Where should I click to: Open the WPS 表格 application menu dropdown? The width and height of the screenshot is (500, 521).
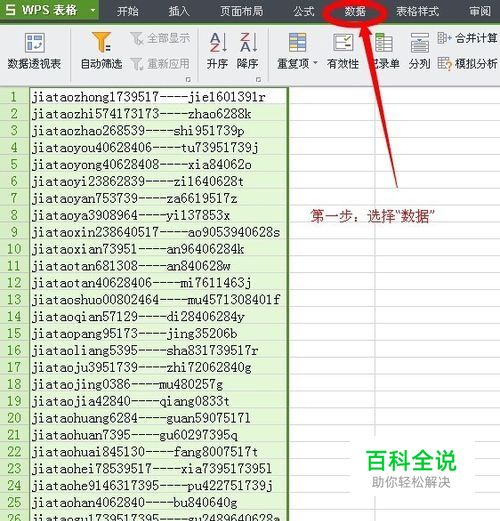pyautogui.click(x=93, y=10)
